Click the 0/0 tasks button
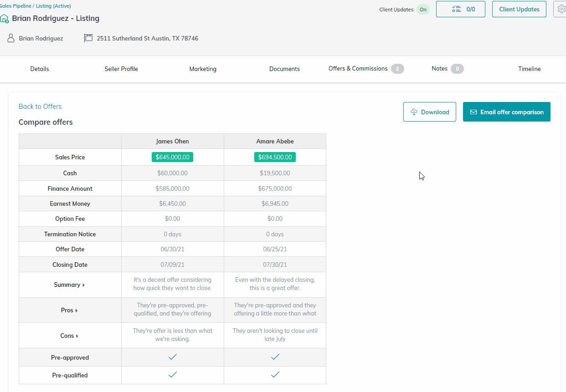Screen dimensions: 566x392 pos(461,9)
